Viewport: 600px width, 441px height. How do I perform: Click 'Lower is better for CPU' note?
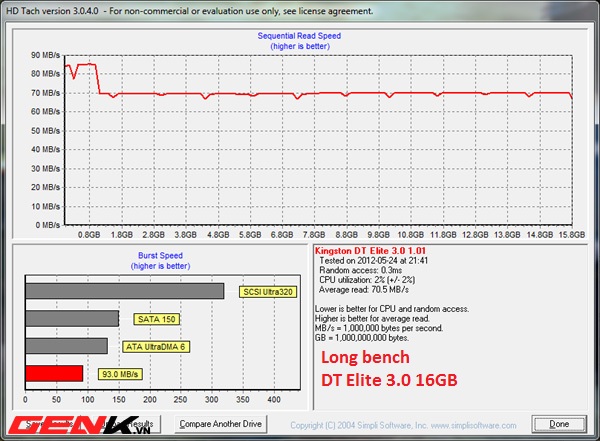(392, 309)
